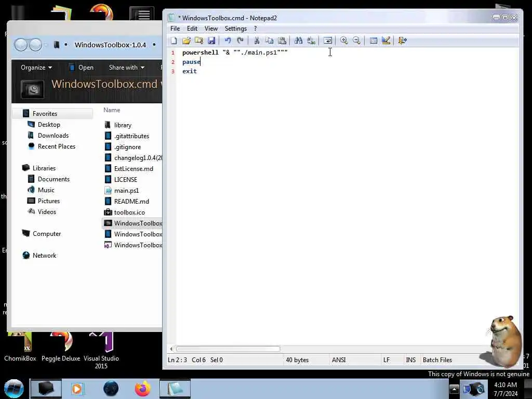
Task: Place cursor after the exit line
Action: click(x=197, y=71)
